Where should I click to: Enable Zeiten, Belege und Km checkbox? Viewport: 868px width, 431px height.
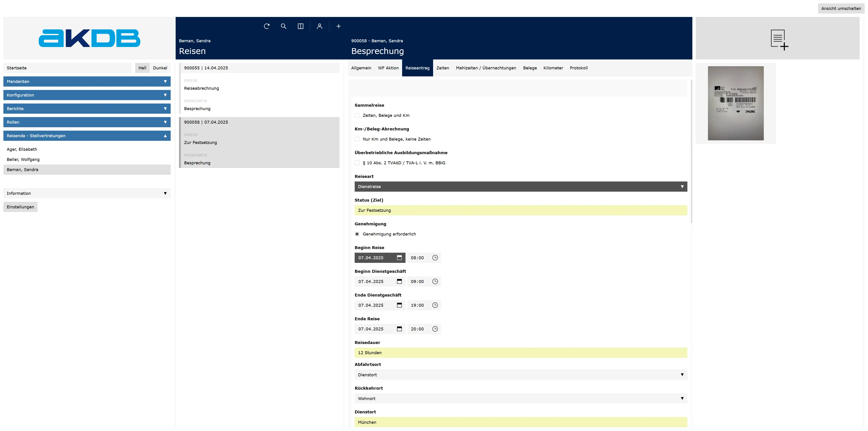(357, 115)
